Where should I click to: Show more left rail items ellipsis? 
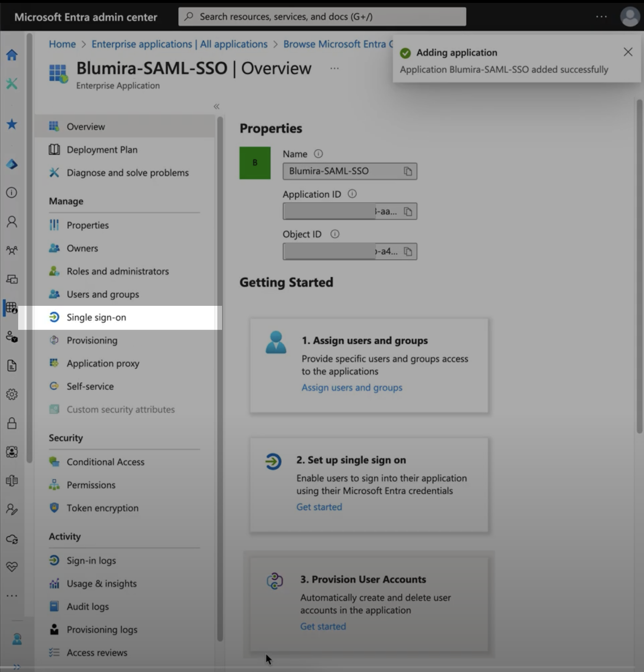pos(12,596)
